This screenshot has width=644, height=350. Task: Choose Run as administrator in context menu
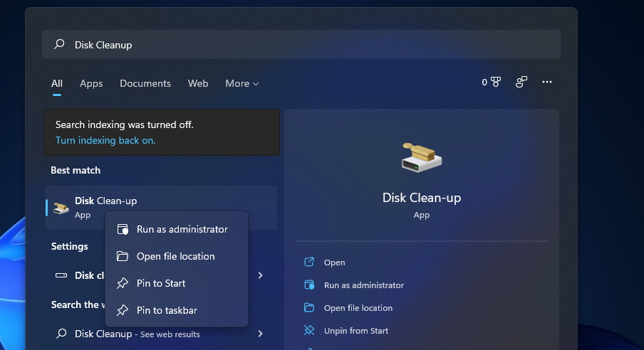pyautogui.click(x=177, y=229)
